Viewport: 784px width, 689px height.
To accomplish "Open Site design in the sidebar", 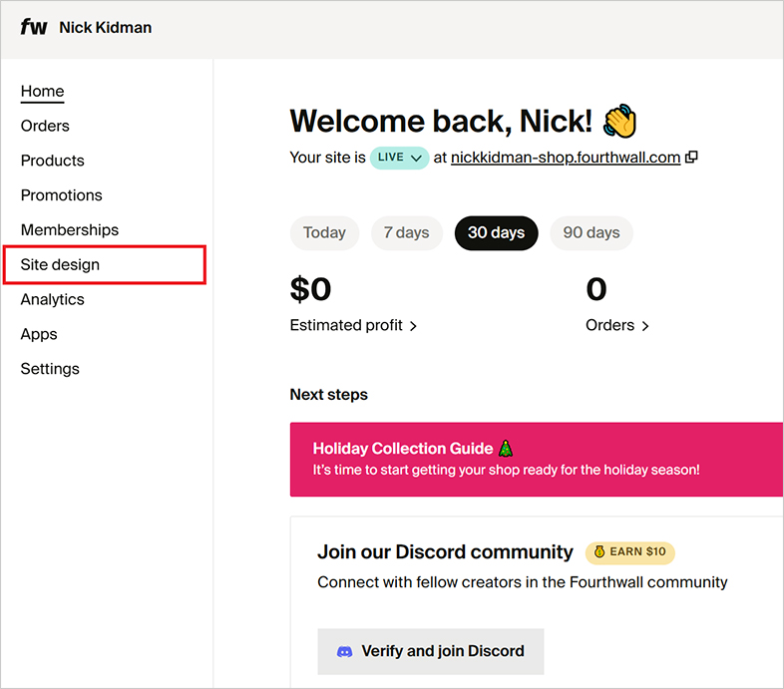I will tap(105, 264).
